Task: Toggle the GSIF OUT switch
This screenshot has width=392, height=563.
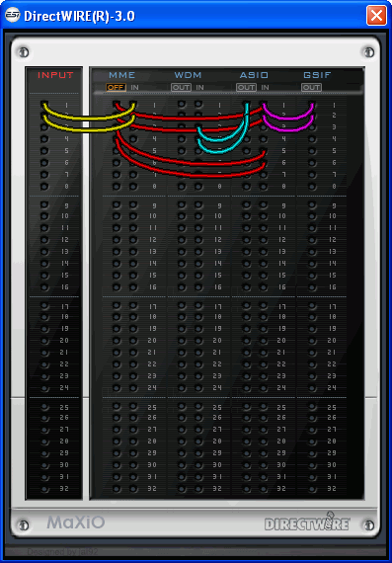Action: [x=312, y=87]
